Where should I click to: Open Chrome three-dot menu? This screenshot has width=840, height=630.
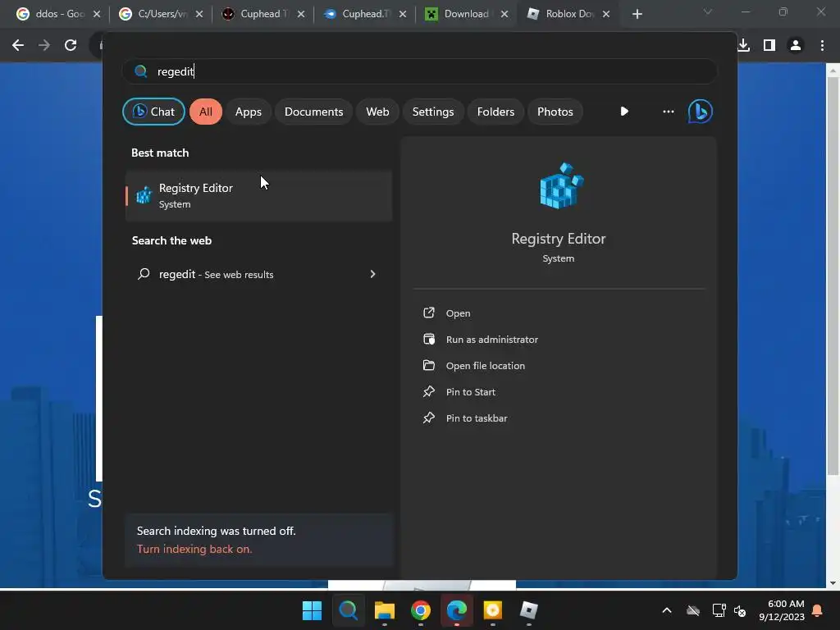click(822, 45)
